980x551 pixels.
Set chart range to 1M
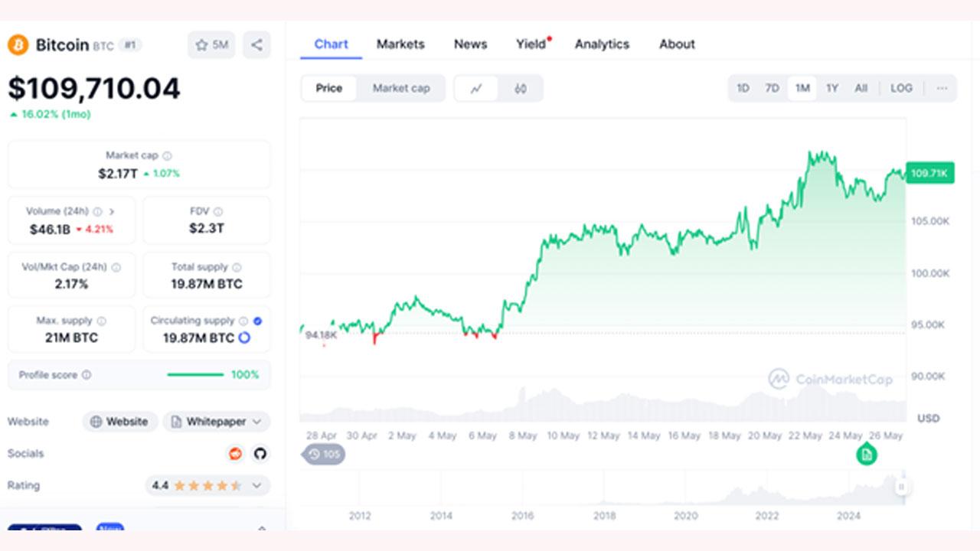click(802, 88)
